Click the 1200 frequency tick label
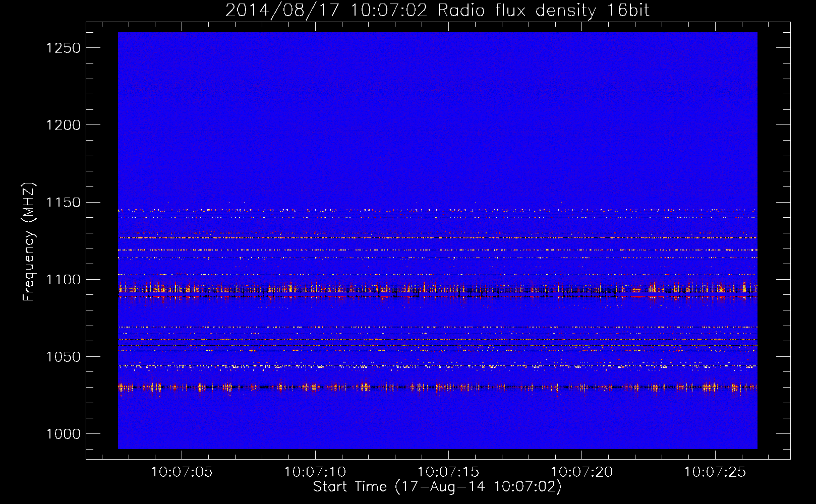816x504 pixels. pyautogui.click(x=64, y=125)
